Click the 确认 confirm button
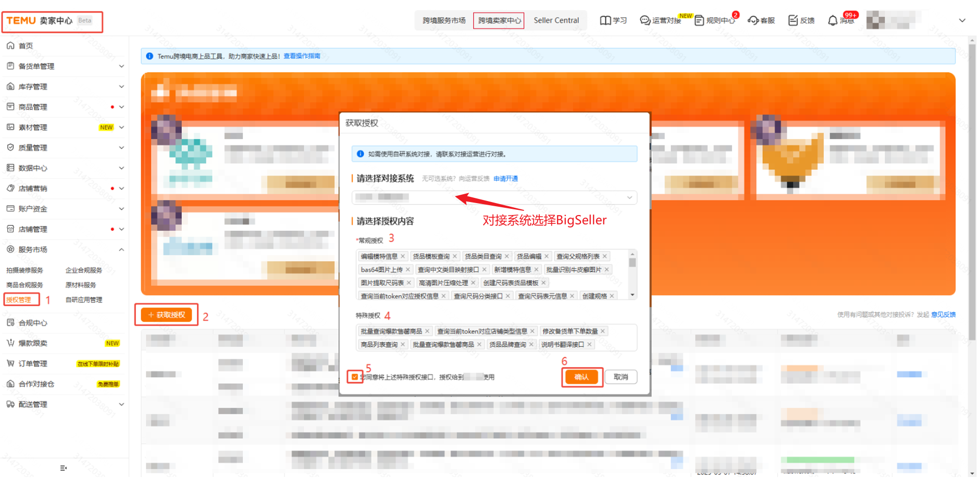980x478 pixels. point(581,376)
